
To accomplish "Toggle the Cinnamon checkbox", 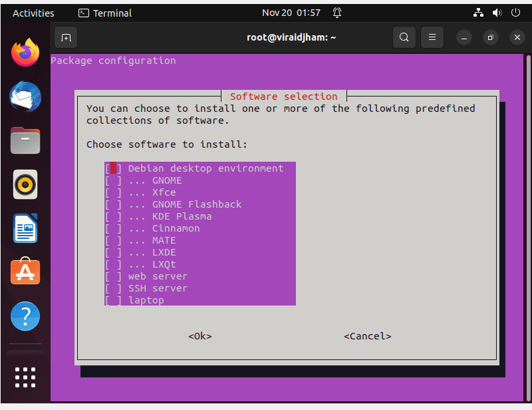I will tap(113, 228).
